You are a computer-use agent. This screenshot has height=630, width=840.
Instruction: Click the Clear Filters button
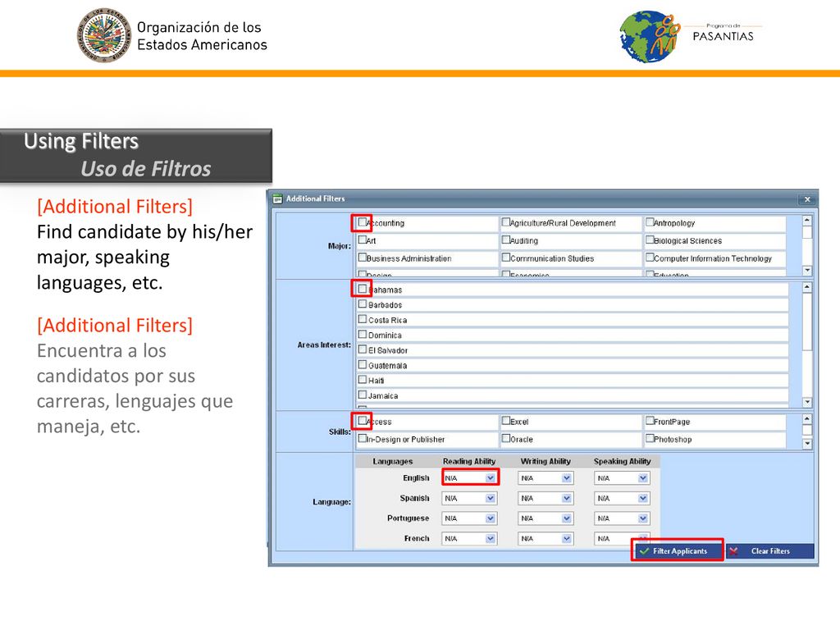click(769, 550)
